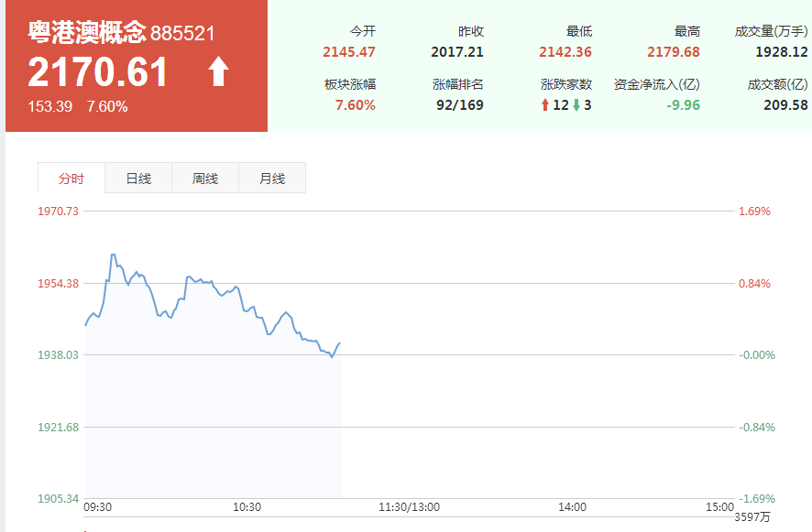
Task: Click the -0.84% axis label
Action: (x=757, y=428)
